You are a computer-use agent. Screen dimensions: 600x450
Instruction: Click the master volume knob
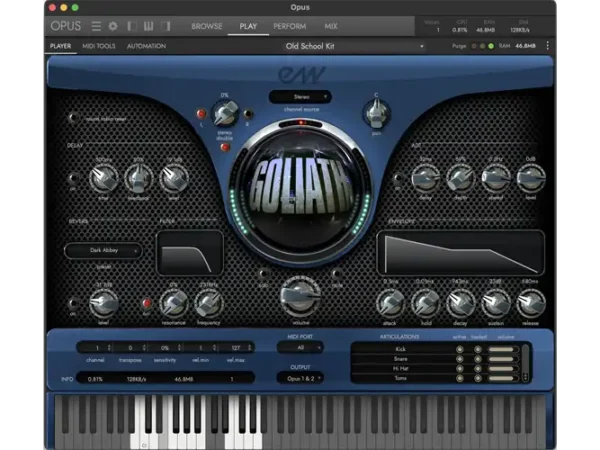coord(300,297)
